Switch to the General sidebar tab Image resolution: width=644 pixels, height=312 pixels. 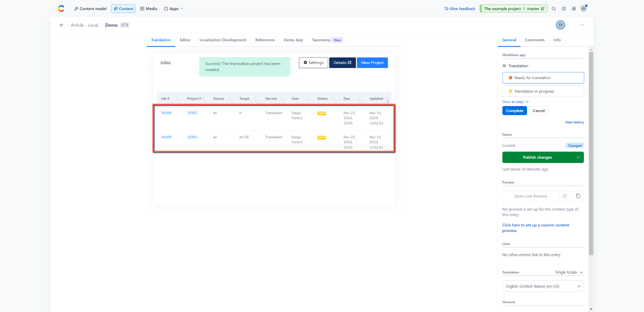[509, 40]
